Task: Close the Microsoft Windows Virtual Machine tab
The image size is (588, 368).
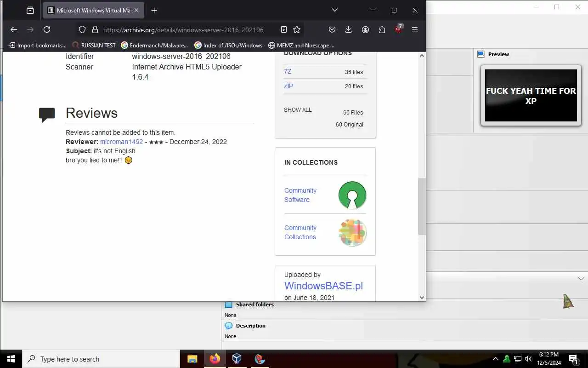Action: click(136, 10)
